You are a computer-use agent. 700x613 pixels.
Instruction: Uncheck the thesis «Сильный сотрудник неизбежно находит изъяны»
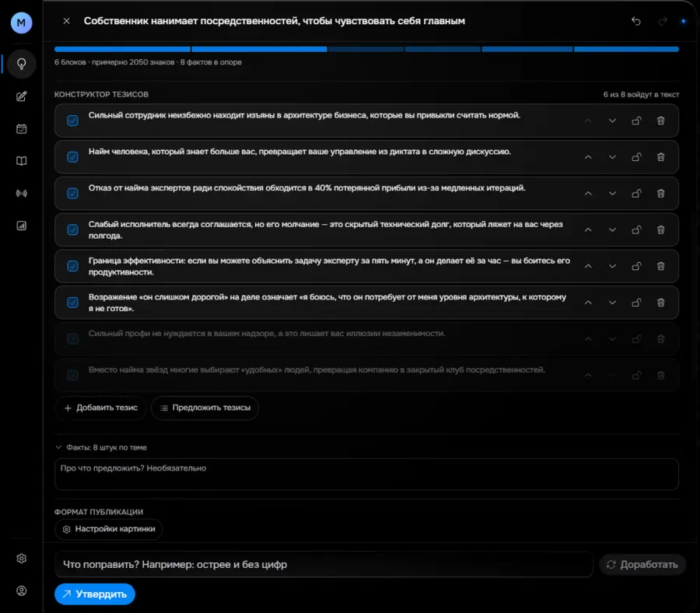(72, 121)
